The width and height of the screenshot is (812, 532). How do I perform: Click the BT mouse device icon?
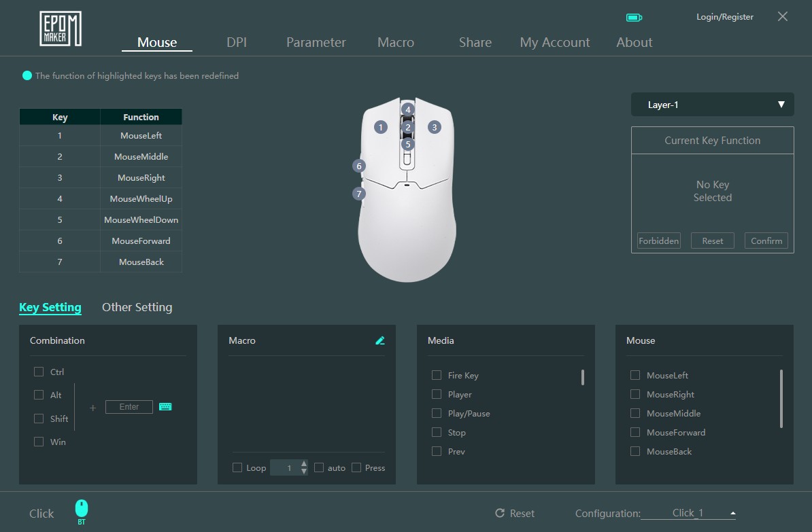pos(82,512)
